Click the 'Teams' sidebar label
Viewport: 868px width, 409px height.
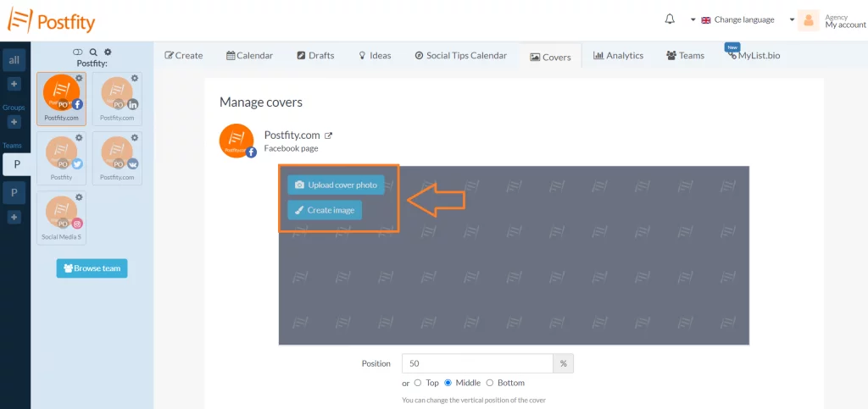coord(12,146)
